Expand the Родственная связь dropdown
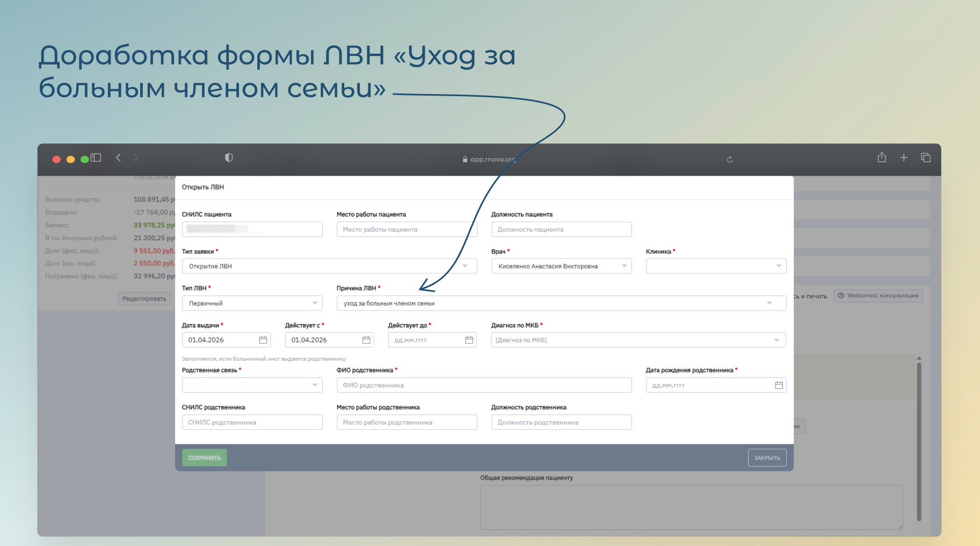This screenshot has height=546, width=980. (315, 385)
